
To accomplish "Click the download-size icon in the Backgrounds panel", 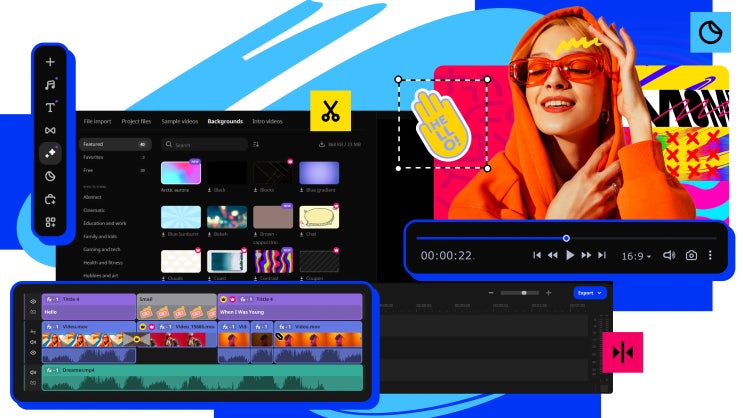I will 322,144.
